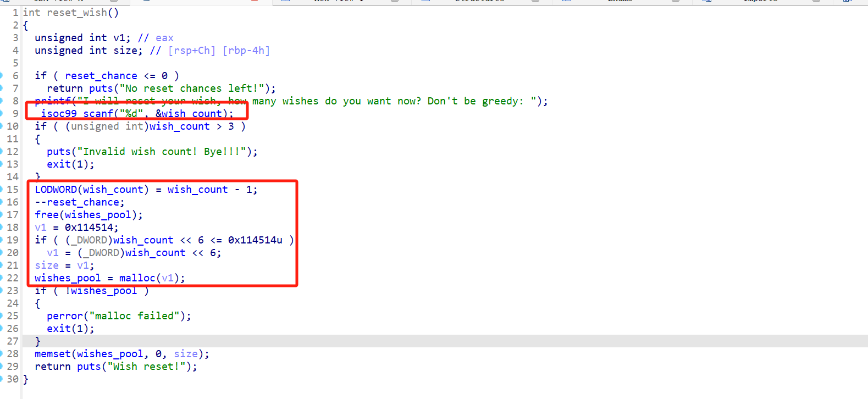Viewport: 868px width, 399px height.
Task: Click the reset_chance variable on line 6
Action: pos(101,76)
